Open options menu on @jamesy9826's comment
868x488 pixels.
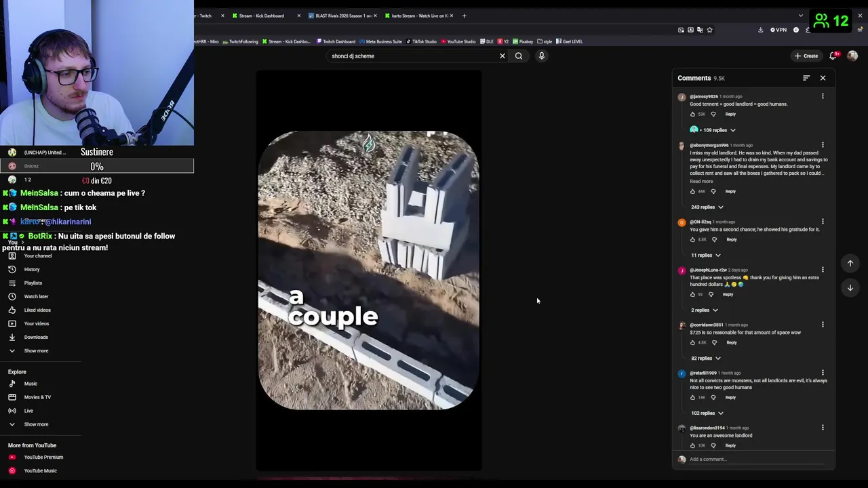pyautogui.click(x=823, y=96)
